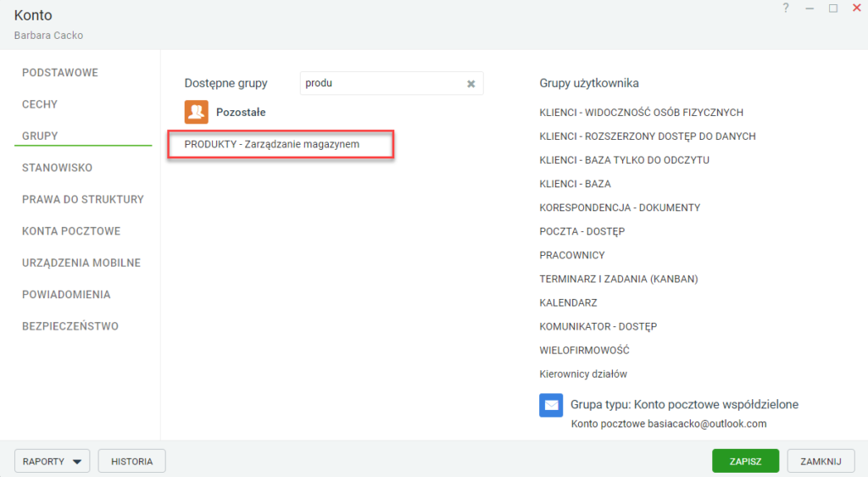Click the blue shared mail account icon
Screen dimensions: 868x477
coord(551,405)
